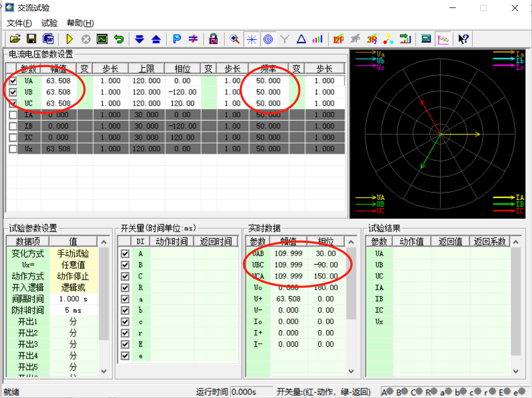Save test with the floppy disk icon
532x398 pixels.
[31, 39]
